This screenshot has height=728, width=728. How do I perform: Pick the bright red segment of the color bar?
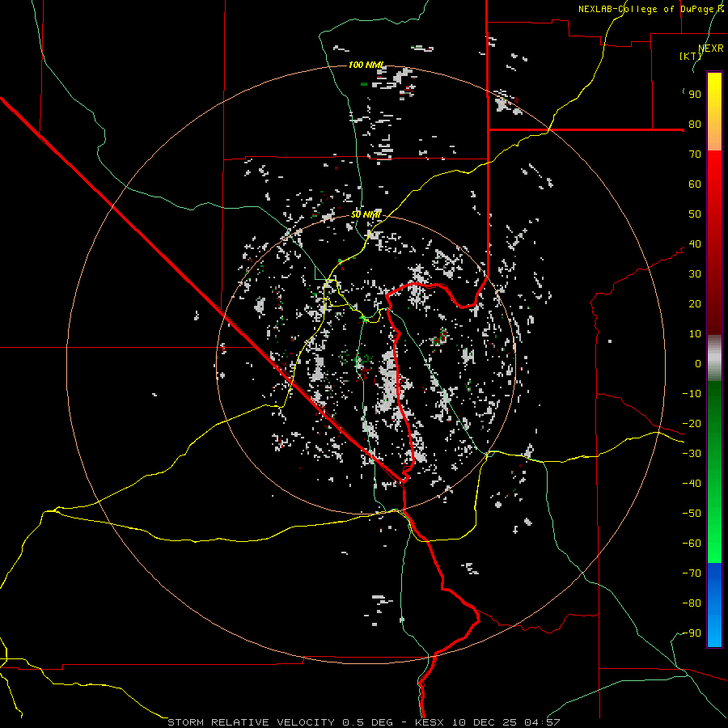tap(714, 243)
